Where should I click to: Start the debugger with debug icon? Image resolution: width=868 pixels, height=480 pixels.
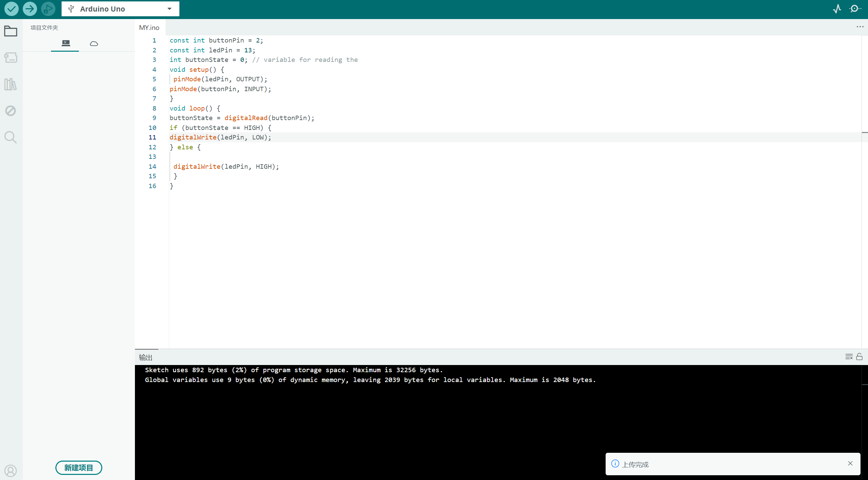(x=48, y=9)
